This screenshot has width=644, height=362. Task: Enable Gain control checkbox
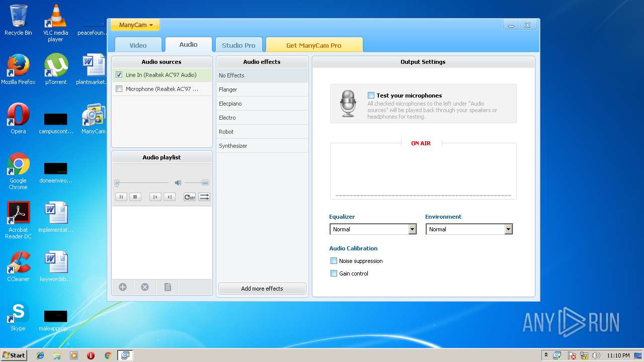coord(334,274)
